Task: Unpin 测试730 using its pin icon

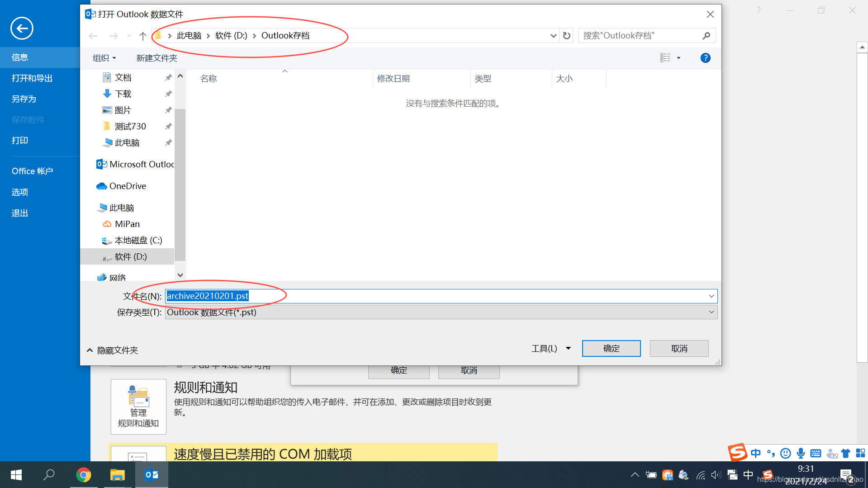Action: [168, 127]
